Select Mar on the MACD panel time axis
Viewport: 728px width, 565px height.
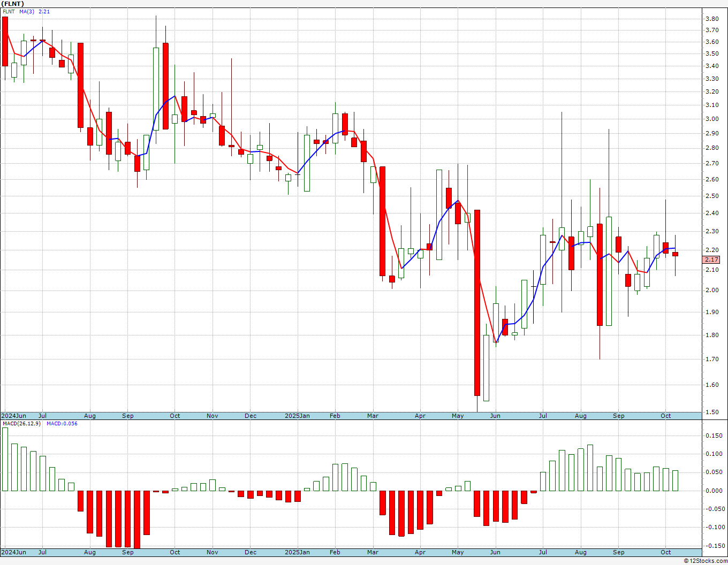point(373,552)
